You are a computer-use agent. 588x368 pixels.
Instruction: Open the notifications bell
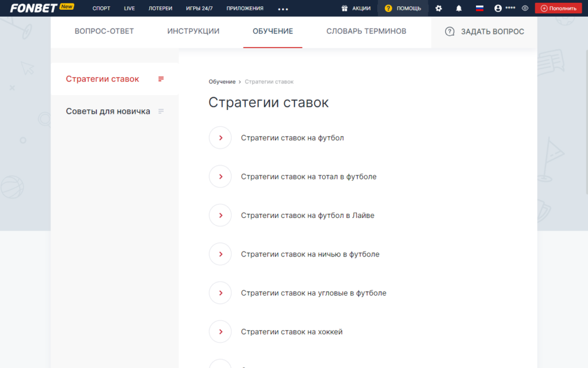coord(459,8)
